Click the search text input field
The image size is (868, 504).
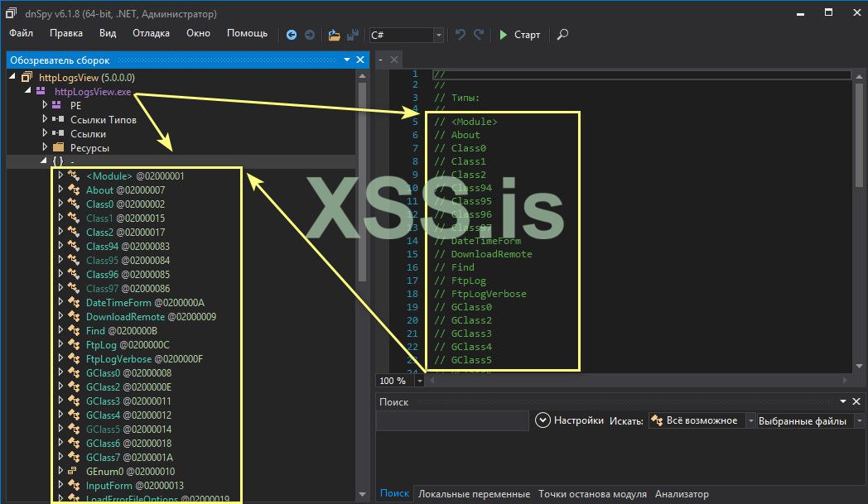pyautogui.click(x=452, y=420)
